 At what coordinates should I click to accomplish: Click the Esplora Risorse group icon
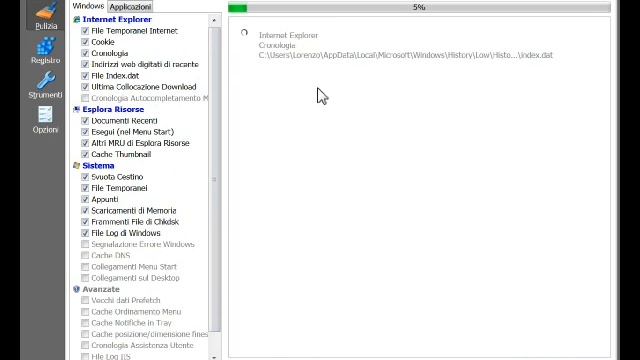pyautogui.click(x=76, y=109)
